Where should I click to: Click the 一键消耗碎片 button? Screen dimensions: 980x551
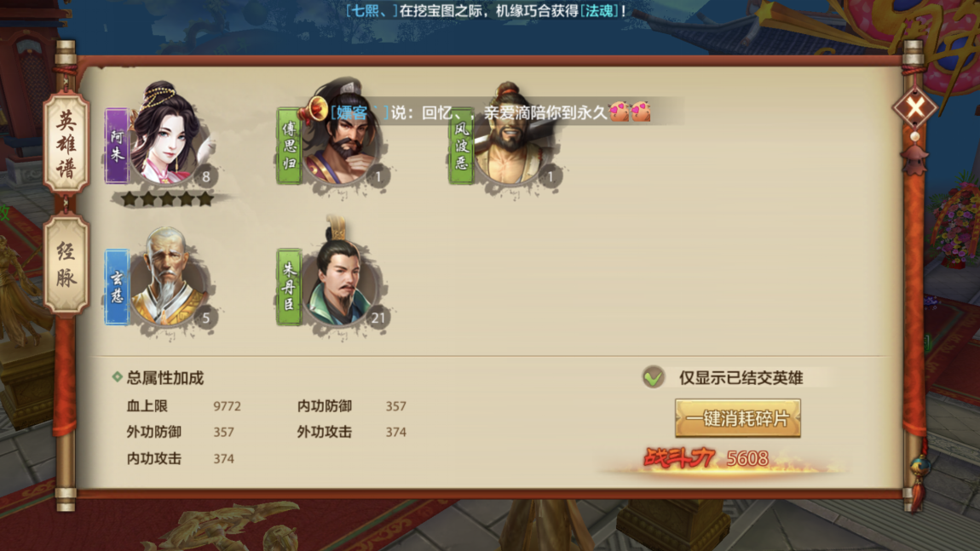[x=737, y=418]
